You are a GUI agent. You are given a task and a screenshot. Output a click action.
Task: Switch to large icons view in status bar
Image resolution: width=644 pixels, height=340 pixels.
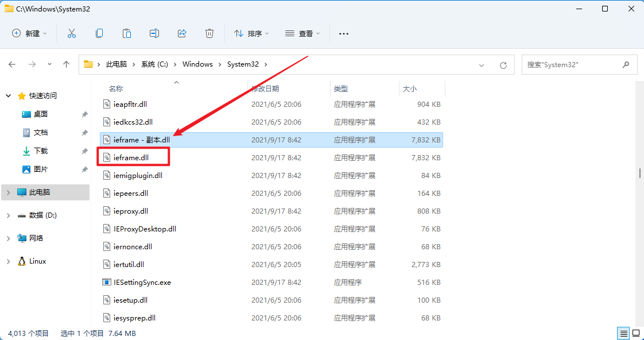635,333
